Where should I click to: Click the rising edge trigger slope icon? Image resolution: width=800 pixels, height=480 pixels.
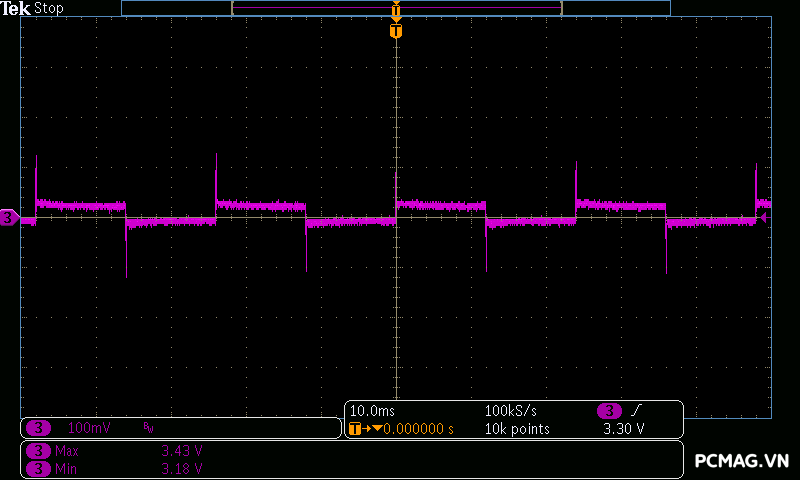click(x=637, y=411)
